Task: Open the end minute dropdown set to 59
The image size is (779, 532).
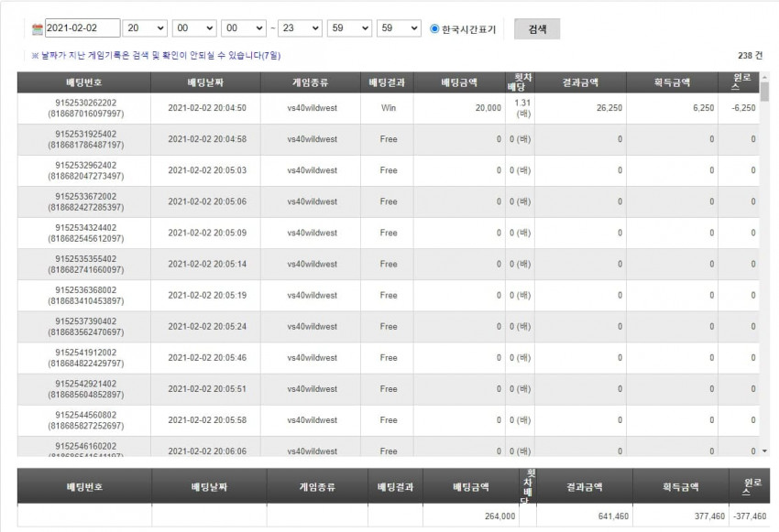Action: click(350, 28)
